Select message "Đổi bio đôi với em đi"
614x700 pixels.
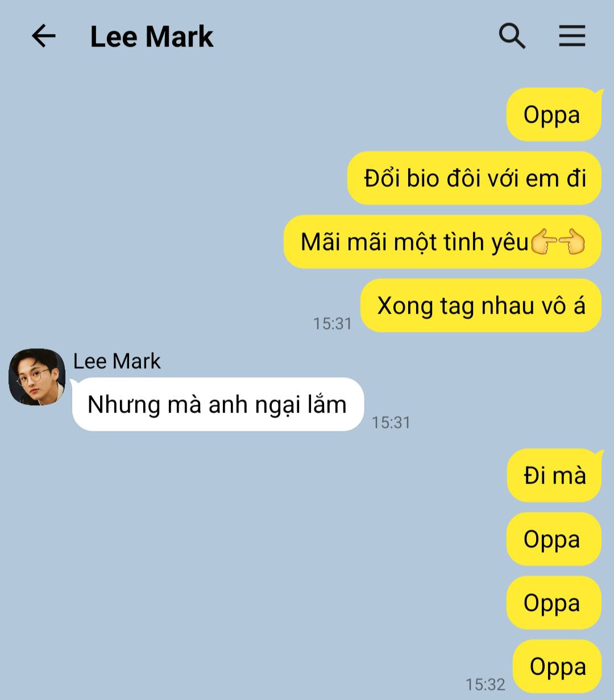coord(474,178)
